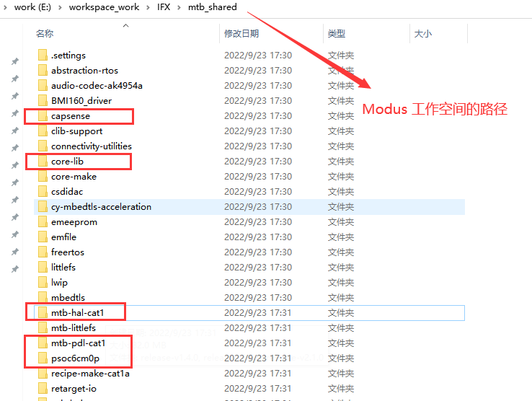Select the audio-codec-ak4954a folder
Image resolution: width=532 pixels, height=401 pixels.
pyautogui.click(x=97, y=86)
